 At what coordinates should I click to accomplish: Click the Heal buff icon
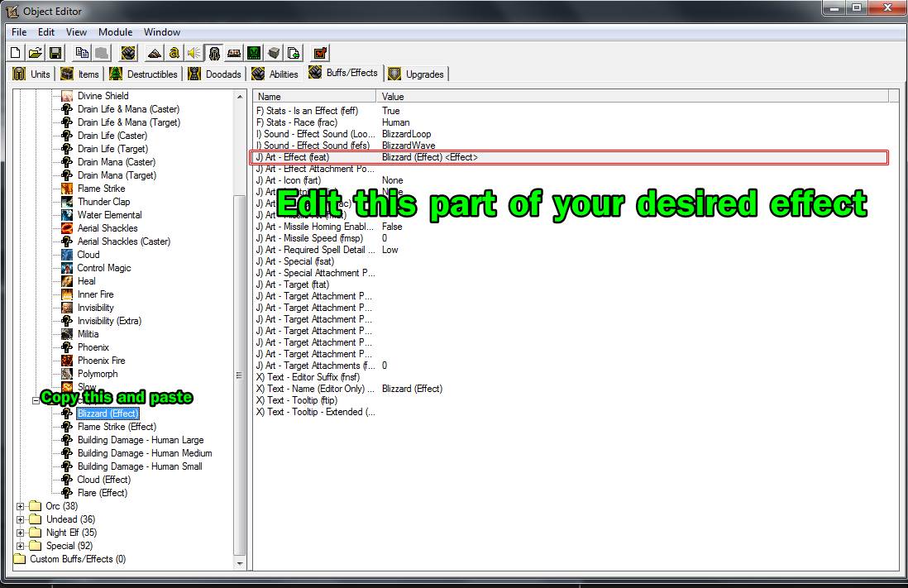coord(67,281)
